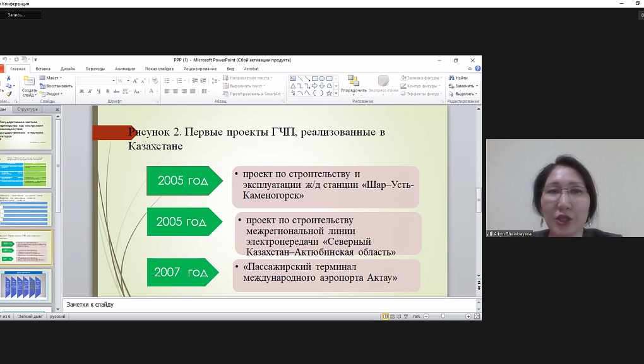Switch to Reading view icon
The image size is (644, 364).
[399, 317]
